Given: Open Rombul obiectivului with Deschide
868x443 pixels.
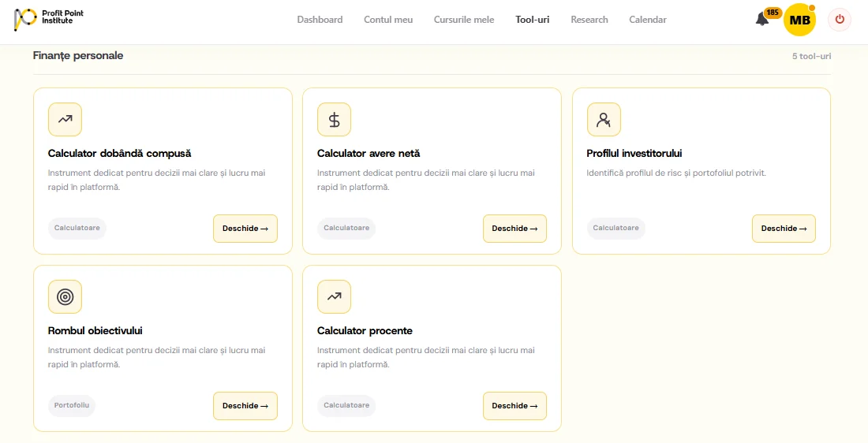Looking at the screenshot, I should click(245, 406).
